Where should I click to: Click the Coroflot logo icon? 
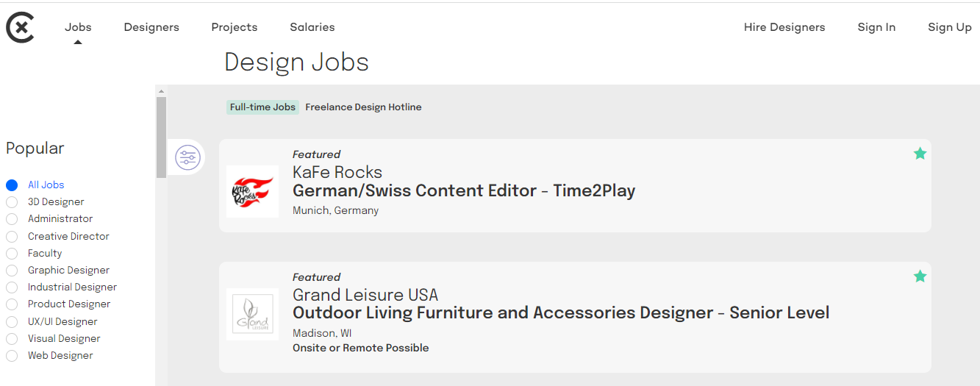tap(20, 28)
